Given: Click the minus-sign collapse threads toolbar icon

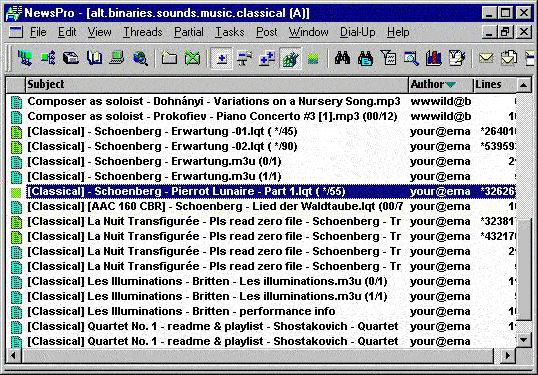Looking at the screenshot, I should coord(244,58).
